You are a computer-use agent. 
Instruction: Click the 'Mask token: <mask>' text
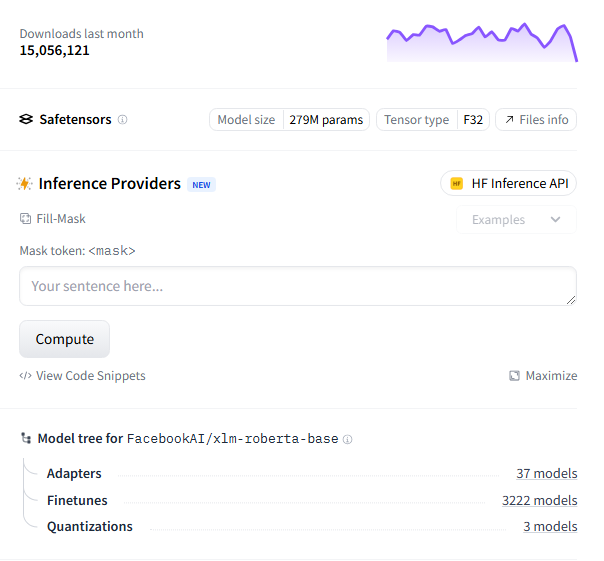77,251
